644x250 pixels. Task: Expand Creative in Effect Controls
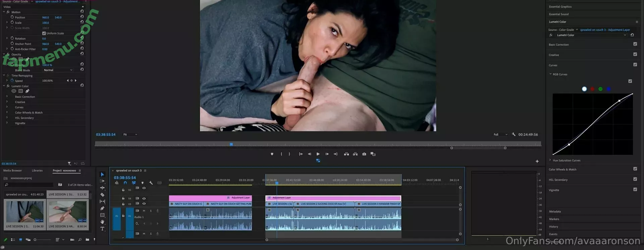[x=7, y=102]
